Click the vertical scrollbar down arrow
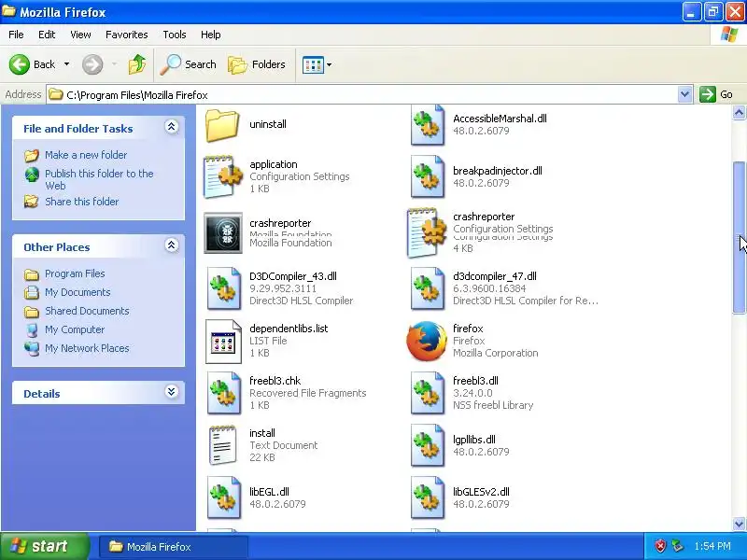 coord(739,524)
